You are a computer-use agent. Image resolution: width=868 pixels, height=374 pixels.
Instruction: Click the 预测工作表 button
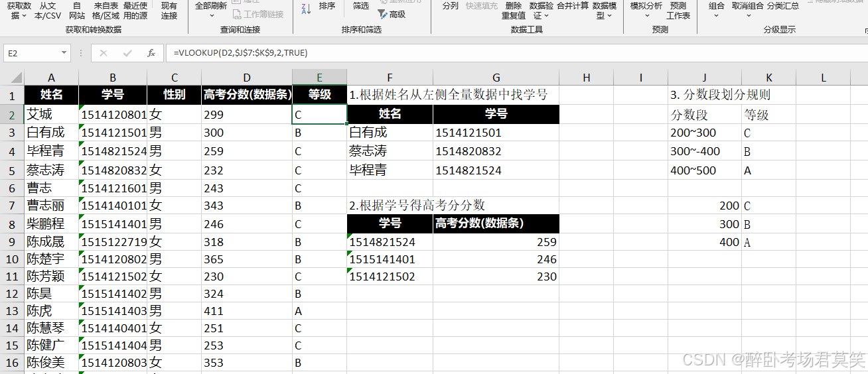pos(678,10)
